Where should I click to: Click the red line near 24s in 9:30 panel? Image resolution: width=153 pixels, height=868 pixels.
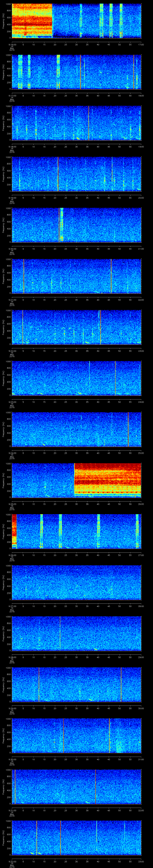63,735
